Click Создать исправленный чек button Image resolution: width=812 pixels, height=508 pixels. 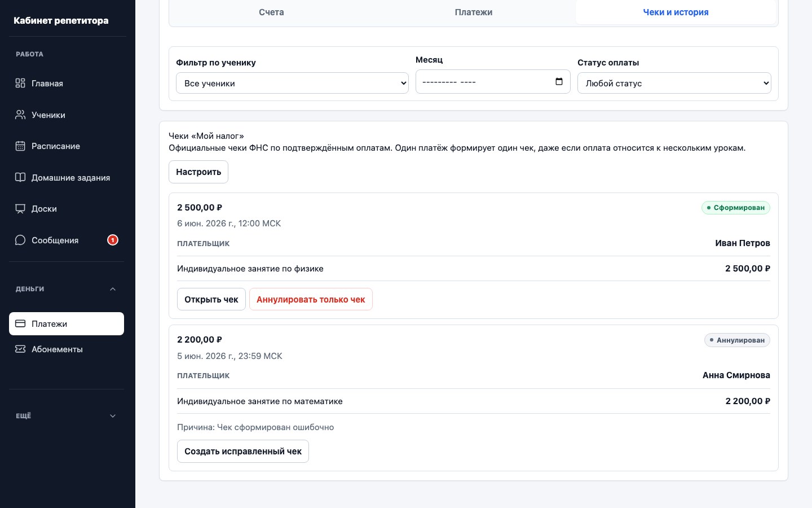(243, 451)
